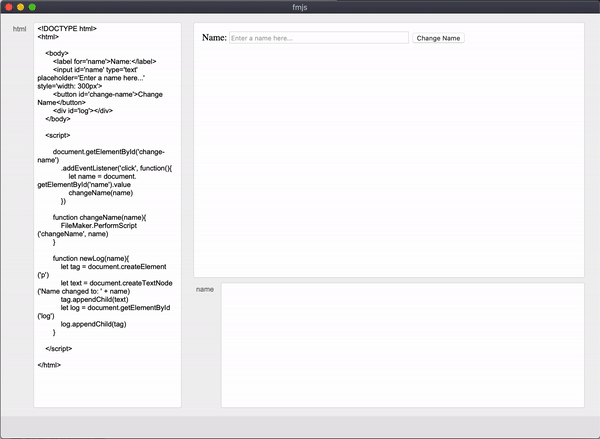Image resolution: width=600 pixels, height=439 pixels.
Task: Click the '<!DOCTYPE html>' line
Action: click(67, 29)
